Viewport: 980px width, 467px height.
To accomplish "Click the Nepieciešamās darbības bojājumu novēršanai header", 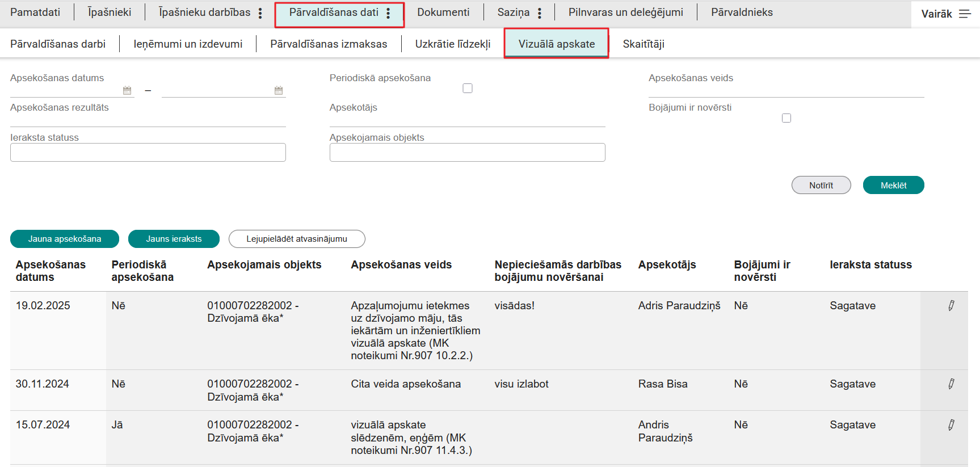I will pyautogui.click(x=558, y=271).
